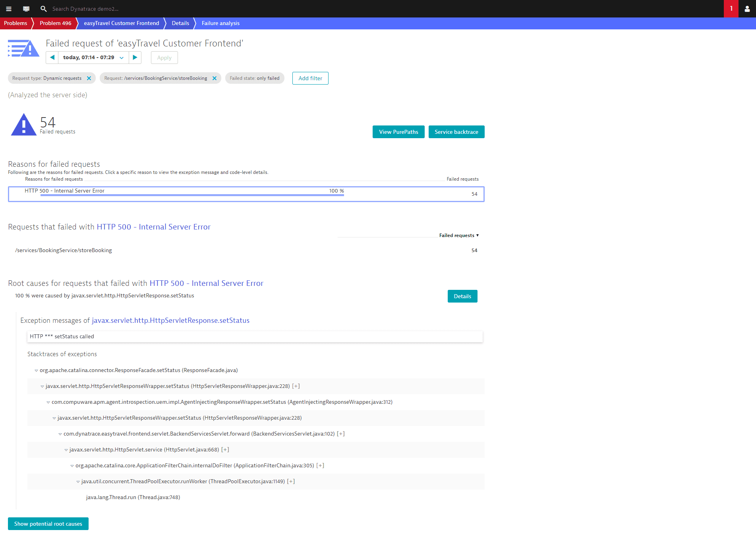Click HTTP 500 link in Root causes heading
This screenshot has height=538, width=756.
[206, 283]
